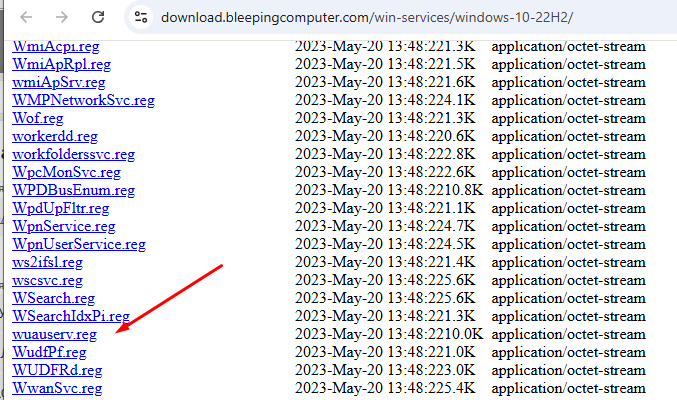Click the 4.1K size in WMPNetworkSvc.reg row
The image size is (677, 400).
click(x=458, y=100)
